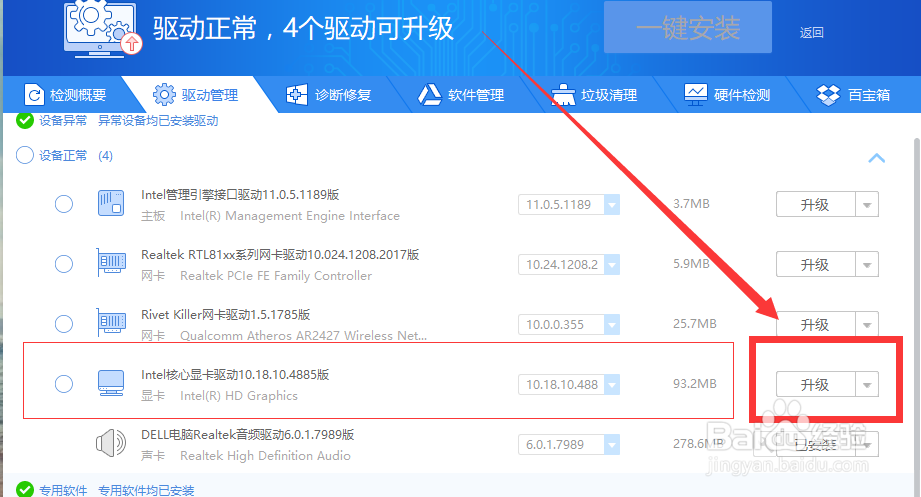
Task: Select the Rivet Killer网卡驱动 row checkbox
Action: (x=63, y=324)
